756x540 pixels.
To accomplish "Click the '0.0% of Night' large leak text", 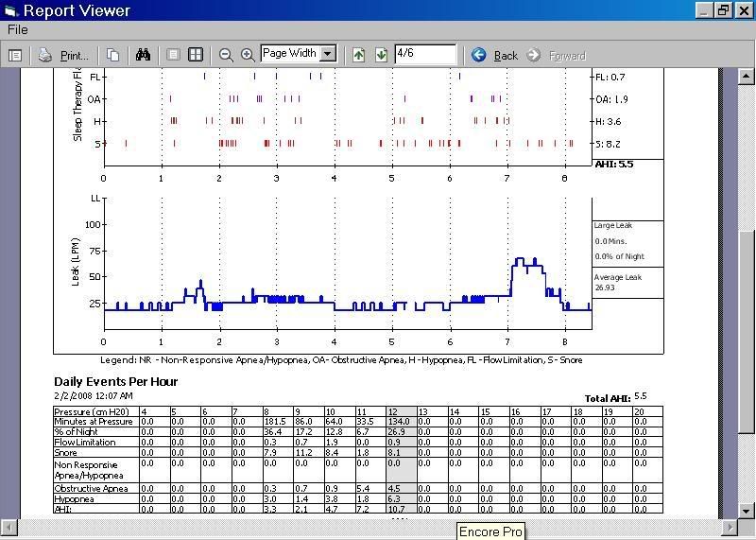I will tap(620, 256).
